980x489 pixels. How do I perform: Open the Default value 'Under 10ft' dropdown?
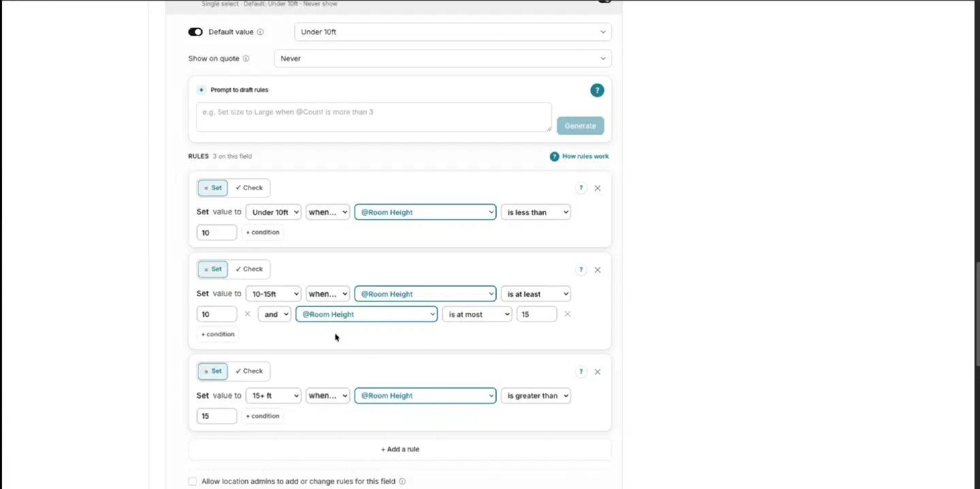(453, 32)
